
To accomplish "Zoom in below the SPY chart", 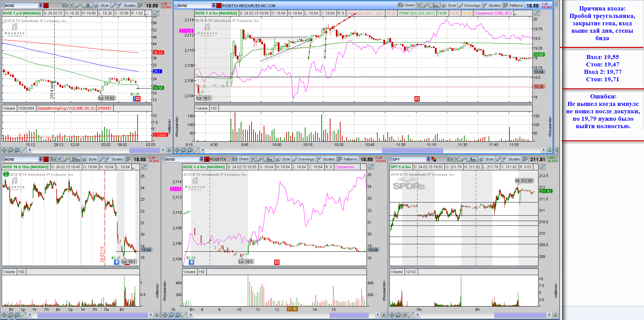I will [398, 315].
